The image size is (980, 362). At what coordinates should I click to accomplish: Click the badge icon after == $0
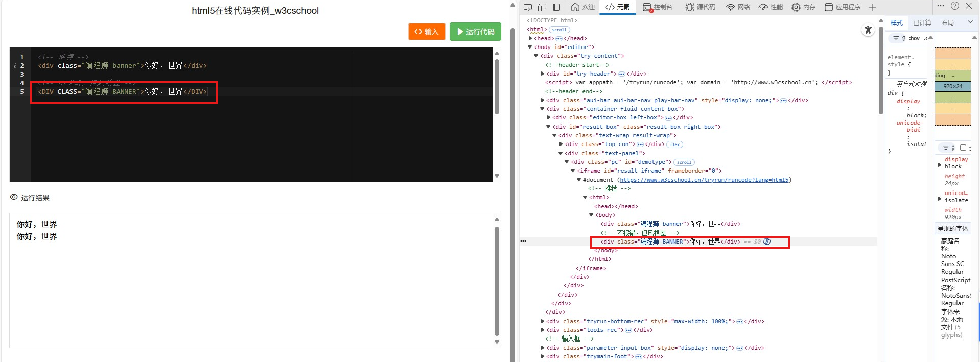pos(767,242)
